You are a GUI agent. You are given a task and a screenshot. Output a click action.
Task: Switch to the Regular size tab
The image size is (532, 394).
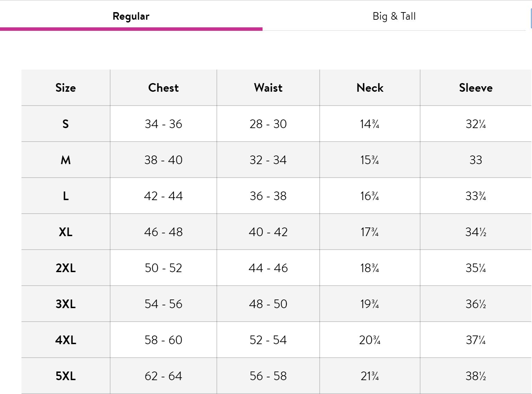tap(131, 16)
